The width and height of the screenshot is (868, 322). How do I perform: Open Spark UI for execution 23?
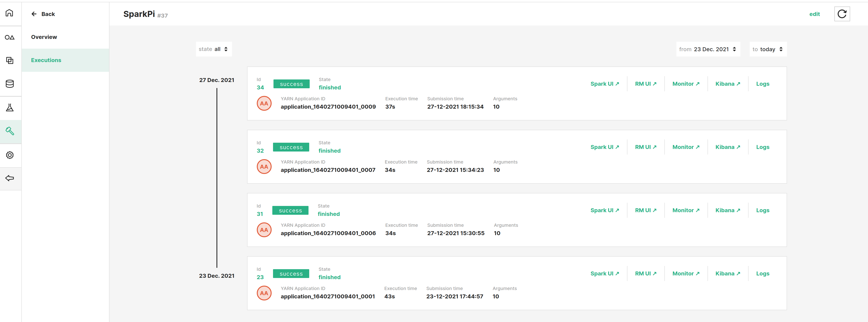pos(604,274)
